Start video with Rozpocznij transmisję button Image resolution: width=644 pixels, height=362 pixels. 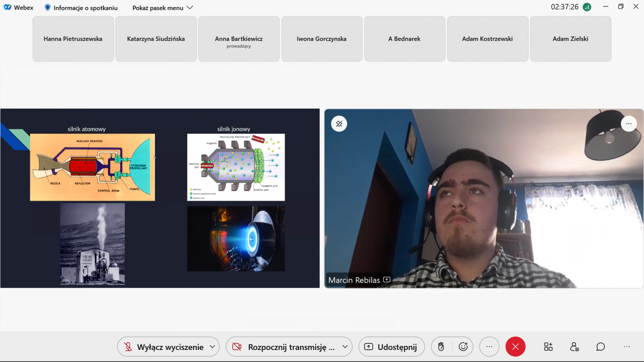pos(283,347)
